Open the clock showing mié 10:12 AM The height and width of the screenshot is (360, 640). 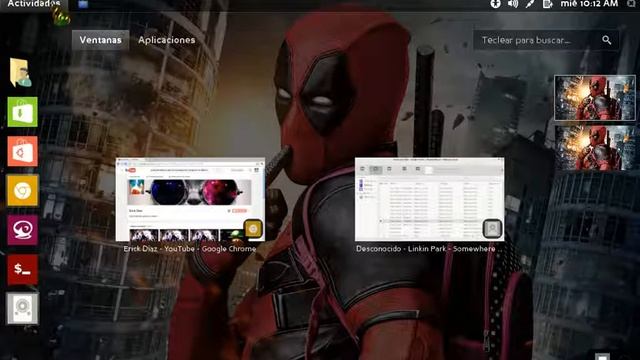coord(589,4)
